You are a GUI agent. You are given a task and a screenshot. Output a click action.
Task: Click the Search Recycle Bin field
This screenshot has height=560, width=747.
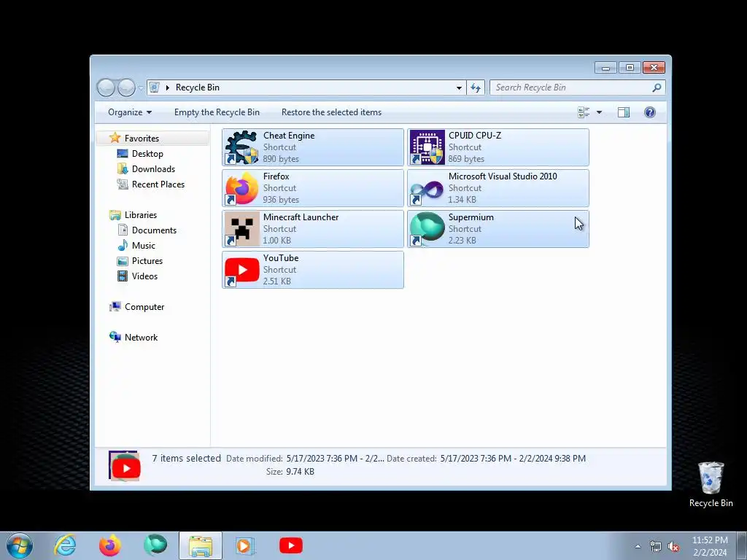click(x=577, y=87)
